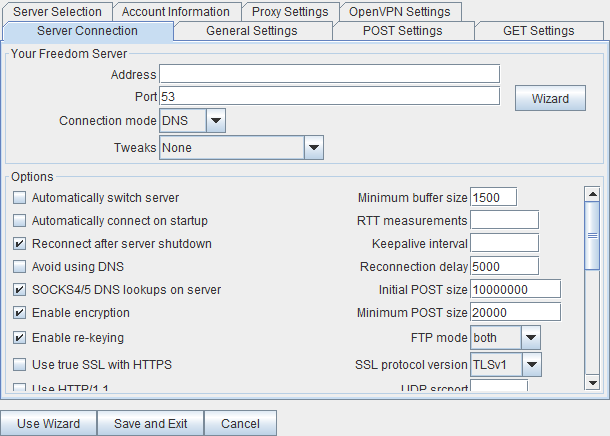610x436 pixels.
Task: Go to the OpenVPN Settings tab
Action: tap(400, 12)
